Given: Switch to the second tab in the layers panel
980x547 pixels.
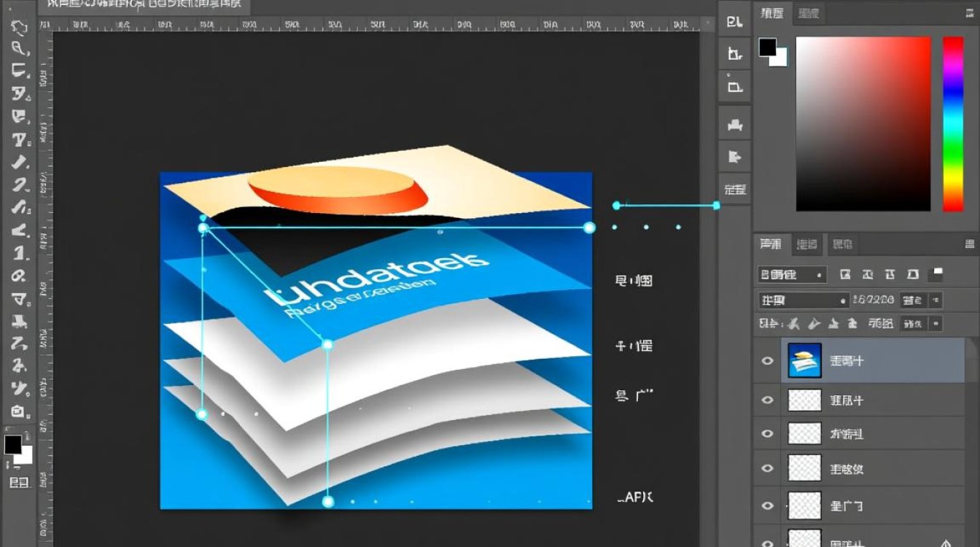Looking at the screenshot, I should pyautogui.click(x=806, y=244).
